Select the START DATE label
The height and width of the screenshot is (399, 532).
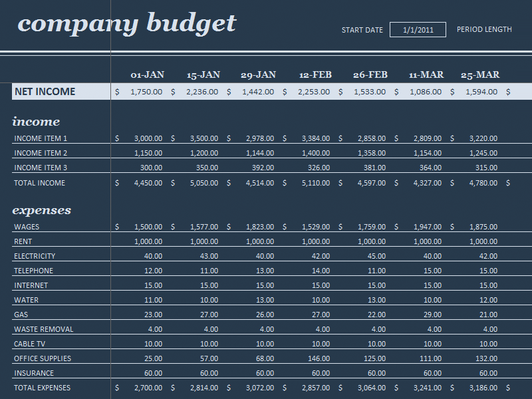(x=362, y=30)
